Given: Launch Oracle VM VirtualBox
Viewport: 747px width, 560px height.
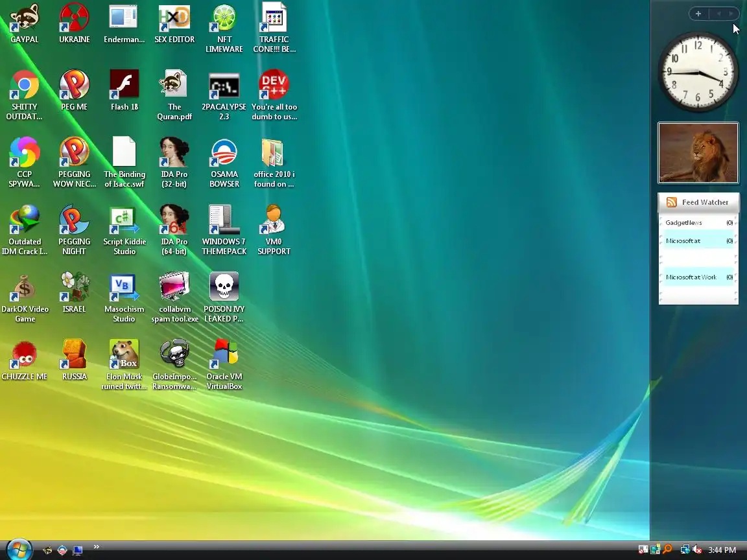Looking at the screenshot, I should 224,366.
